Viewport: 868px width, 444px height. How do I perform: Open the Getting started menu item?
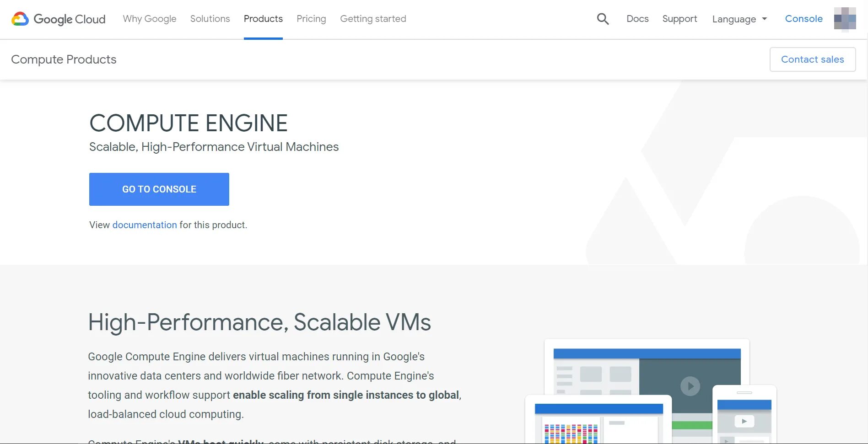[373, 19]
